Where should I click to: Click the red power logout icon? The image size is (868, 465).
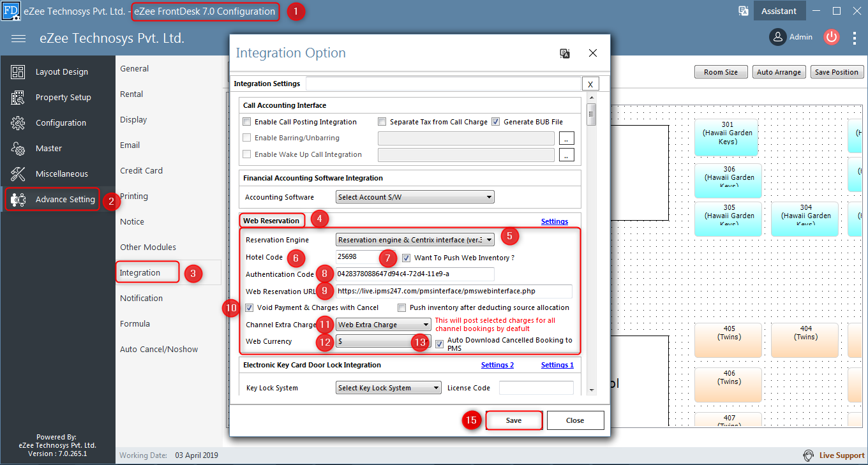(x=831, y=37)
